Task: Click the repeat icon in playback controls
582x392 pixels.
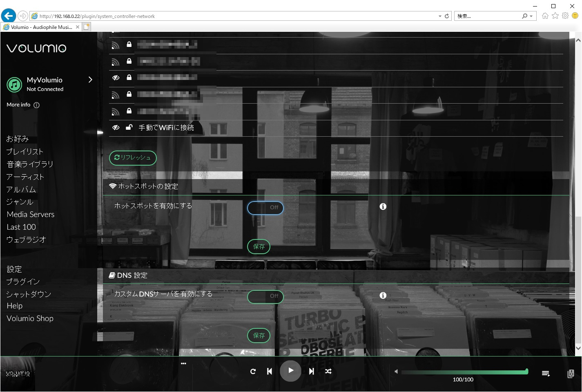Action: 253,371
